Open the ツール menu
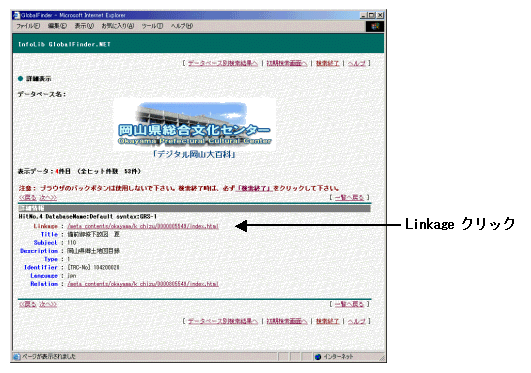 point(152,26)
